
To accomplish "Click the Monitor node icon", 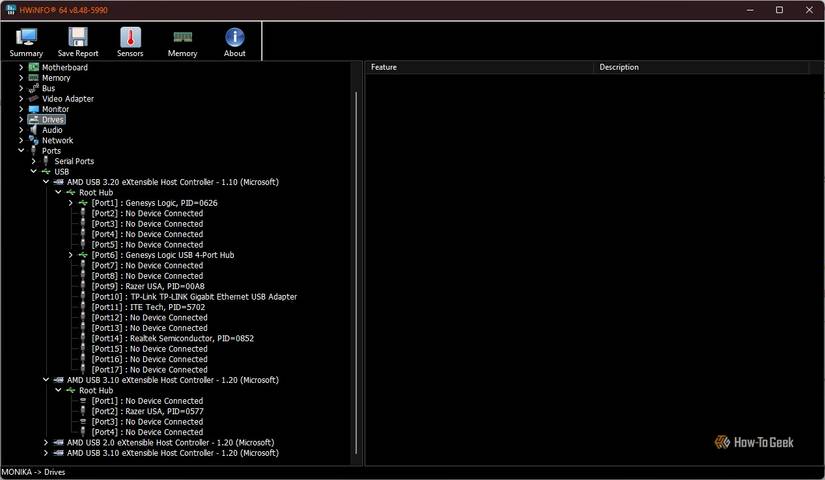I will coord(34,109).
